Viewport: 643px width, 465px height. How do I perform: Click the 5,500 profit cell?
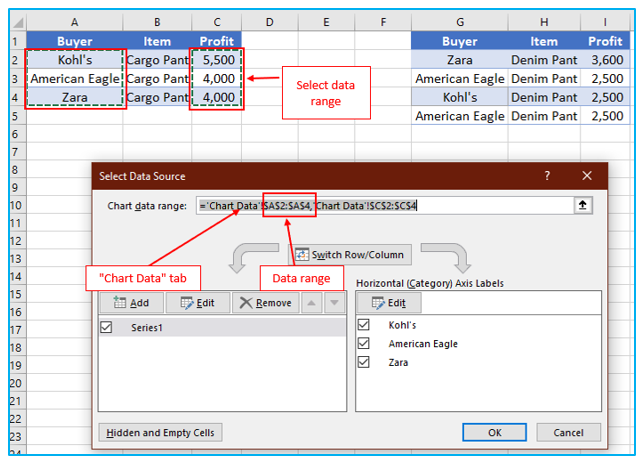point(217,60)
